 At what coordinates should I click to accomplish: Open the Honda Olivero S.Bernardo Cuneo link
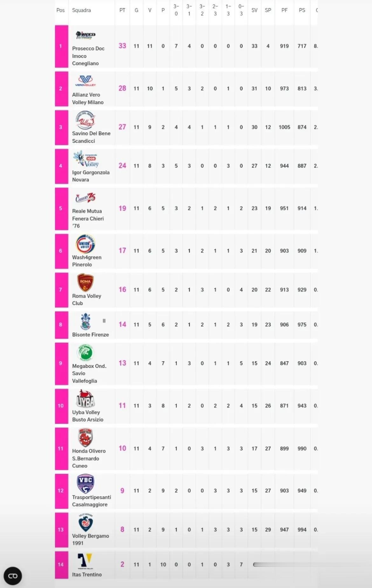coord(89,458)
